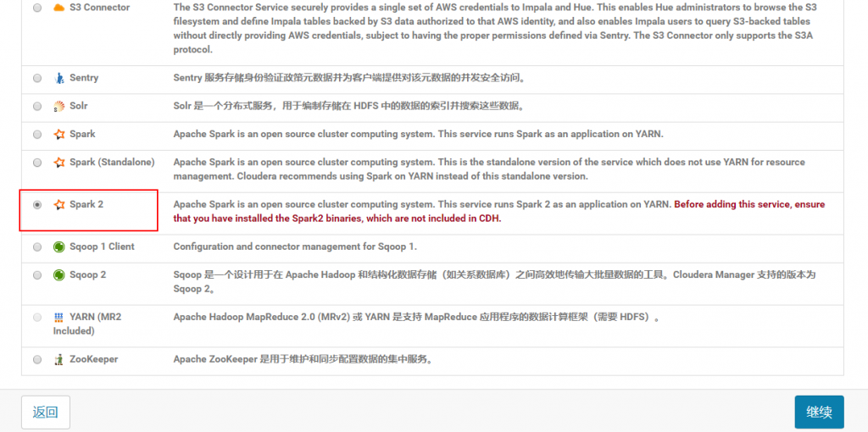Screen dimensions: 868x432
Task: Click the red Spark2 binaries warning text
Action: (x=498, y=211)
